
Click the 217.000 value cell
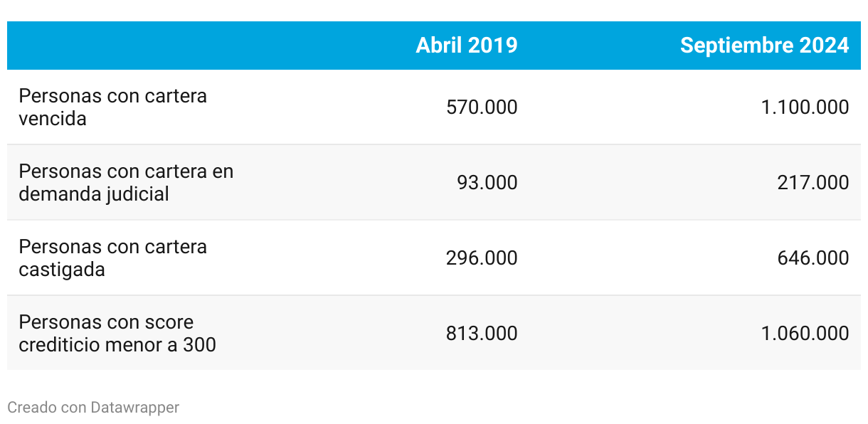[813, 183]
